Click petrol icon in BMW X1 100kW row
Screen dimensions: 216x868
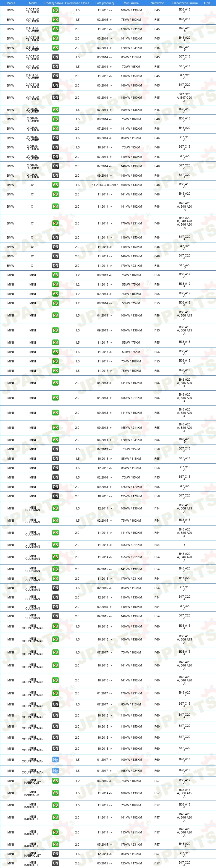pyautogui.click(x=56, y=185)
